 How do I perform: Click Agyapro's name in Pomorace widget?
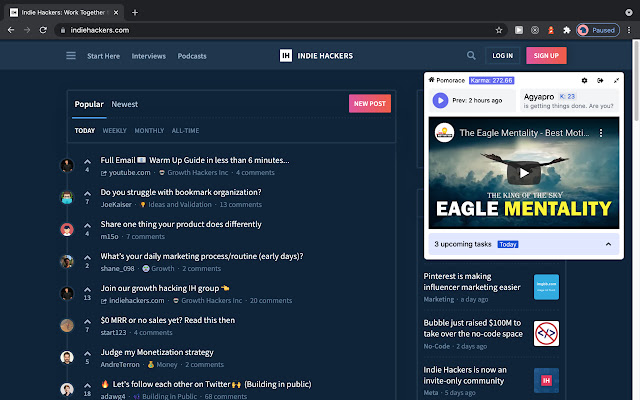pyautogui.click(x=539, y=97)
